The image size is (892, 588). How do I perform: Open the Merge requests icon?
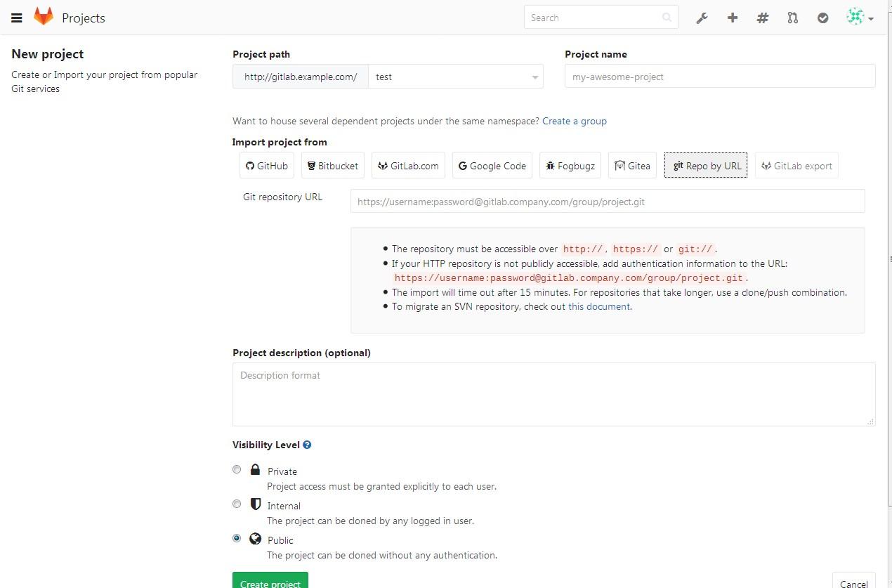[x=793, y=18]
